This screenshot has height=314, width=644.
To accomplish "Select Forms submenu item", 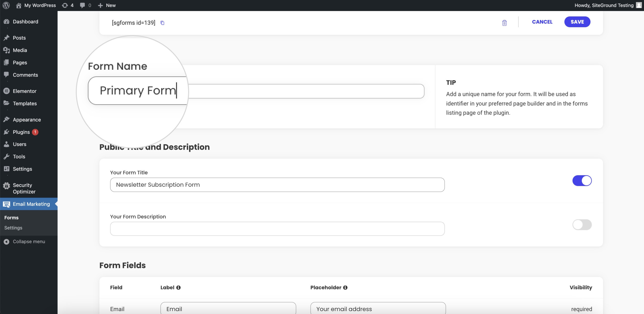I will (x=11, y=218).
